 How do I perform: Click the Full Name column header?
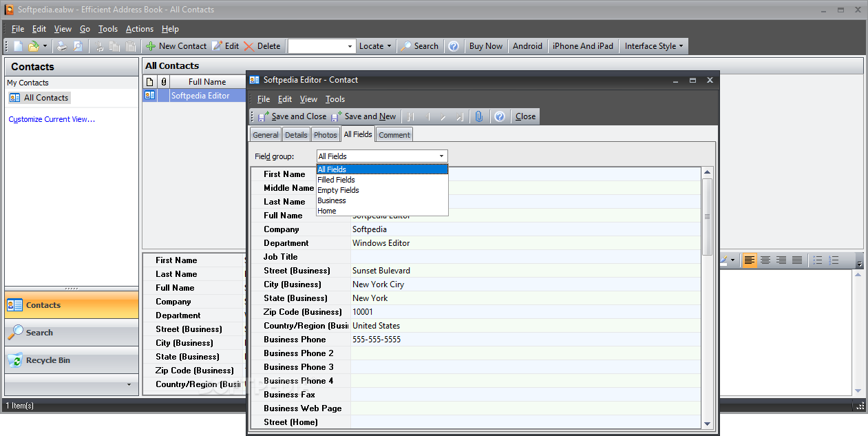208,81
